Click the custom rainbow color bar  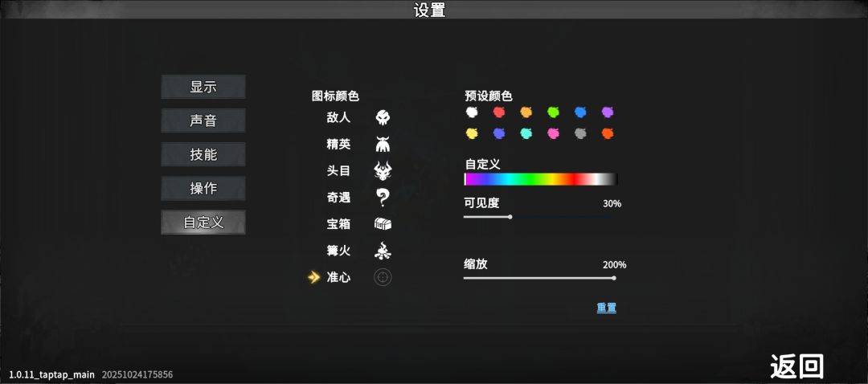pos(540,179)
